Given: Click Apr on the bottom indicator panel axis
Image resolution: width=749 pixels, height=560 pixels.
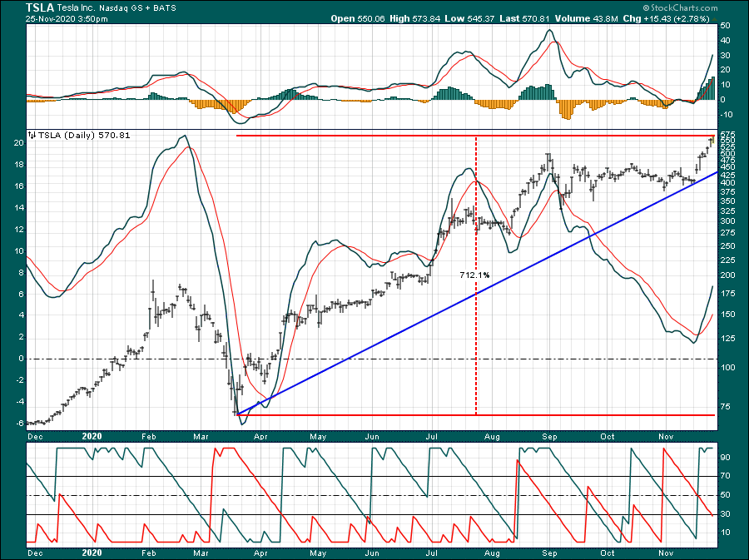Looking at the screenshot, I should 260,552.
